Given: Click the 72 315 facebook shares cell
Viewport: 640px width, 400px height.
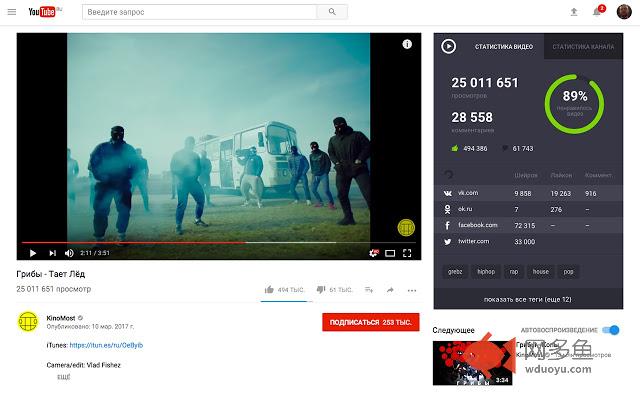Looking at the screenshot, I should coord(524,226).
